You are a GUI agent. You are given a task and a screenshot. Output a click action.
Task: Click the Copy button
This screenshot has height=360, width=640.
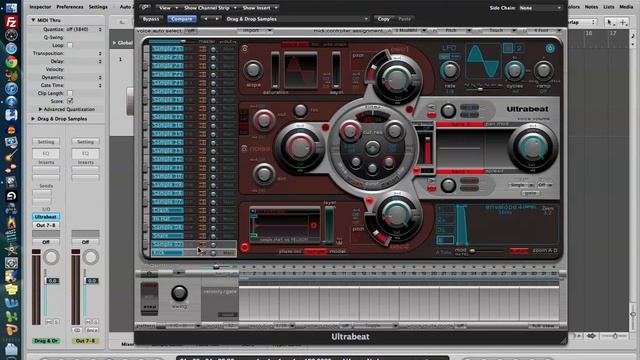point(383,19)
